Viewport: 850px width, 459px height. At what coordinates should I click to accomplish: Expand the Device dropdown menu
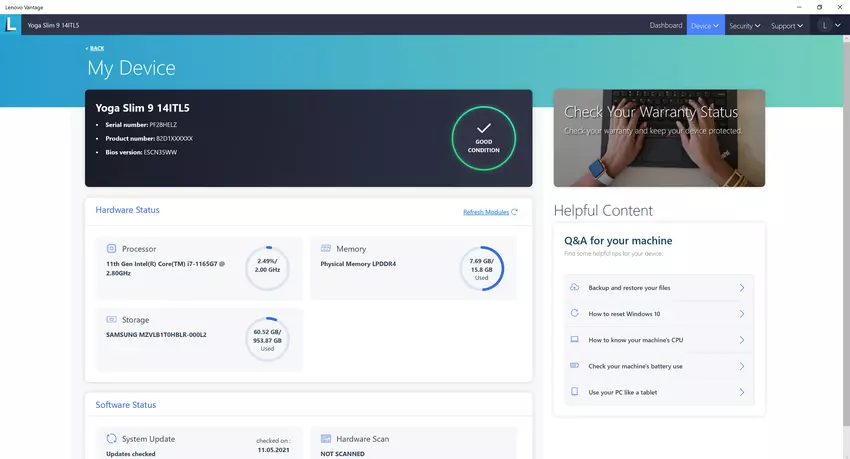pyautogui.click(x=704, y=25)
